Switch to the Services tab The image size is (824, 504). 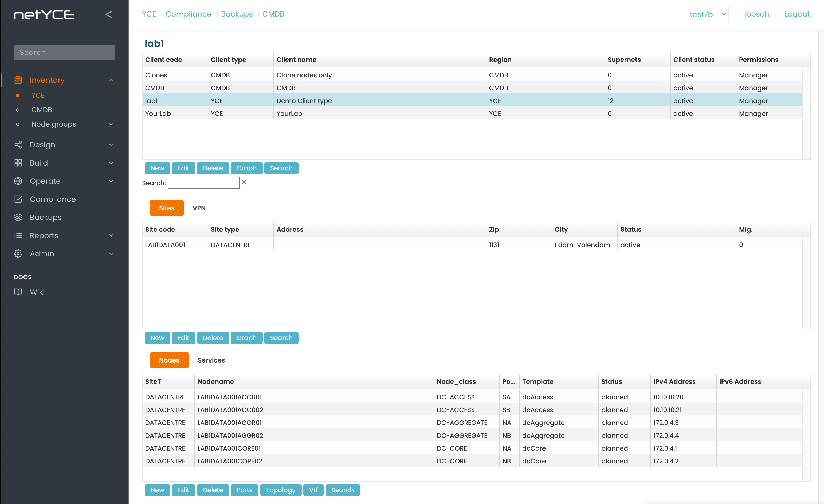coord(211,360)
